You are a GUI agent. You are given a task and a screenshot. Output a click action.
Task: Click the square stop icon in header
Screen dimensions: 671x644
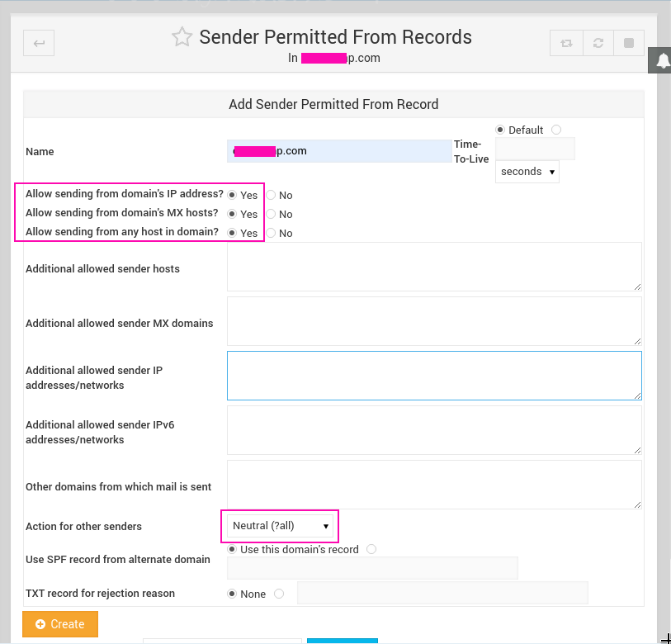coord(629,43)
